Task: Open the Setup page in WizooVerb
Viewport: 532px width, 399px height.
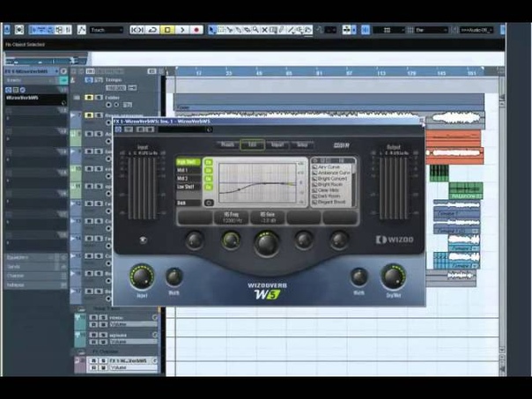Action: pyautogui.click(x=302, y=144)
